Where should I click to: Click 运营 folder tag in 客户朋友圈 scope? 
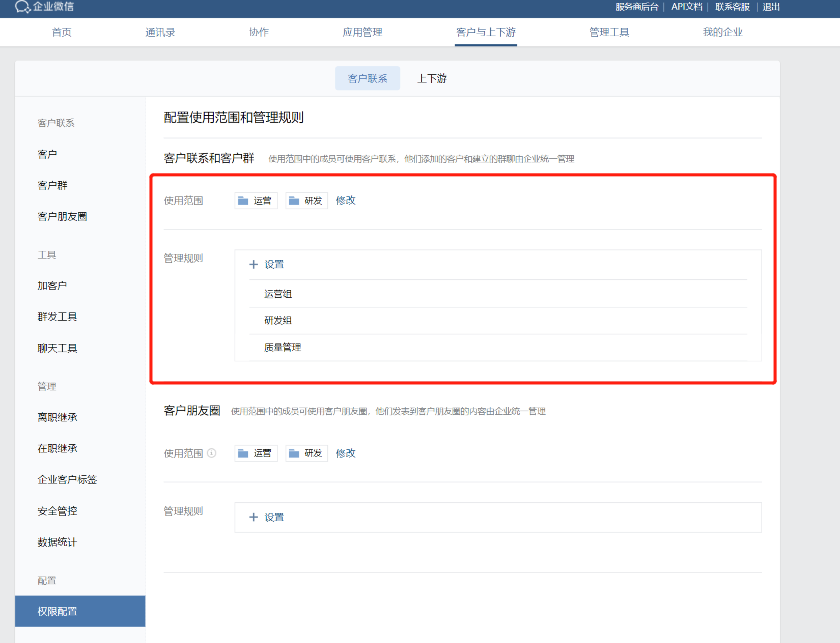[x=256, y=453]
